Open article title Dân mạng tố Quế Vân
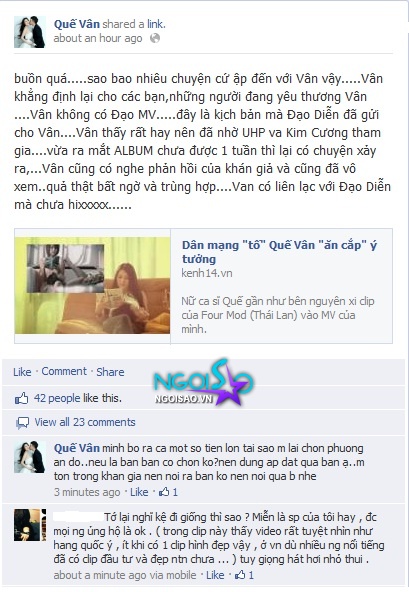The height and width of the screenshot is (592, 409). (x=279, y=252)
